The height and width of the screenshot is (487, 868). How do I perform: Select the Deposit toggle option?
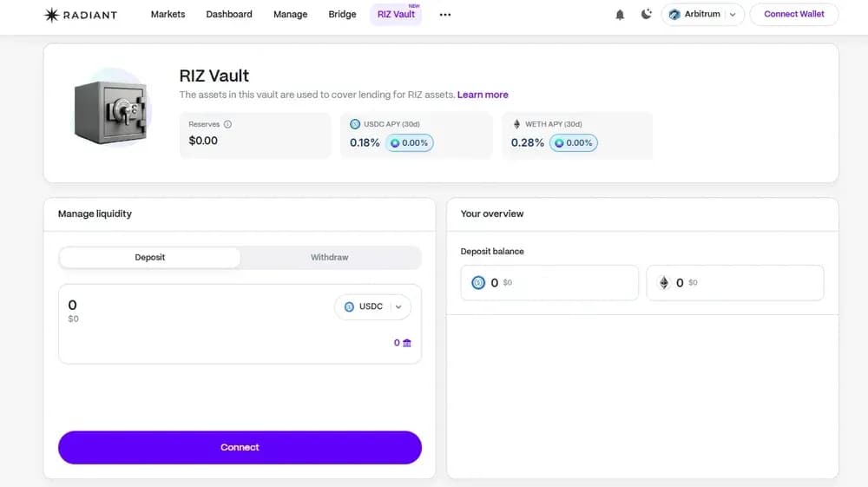tap(150, 258)
